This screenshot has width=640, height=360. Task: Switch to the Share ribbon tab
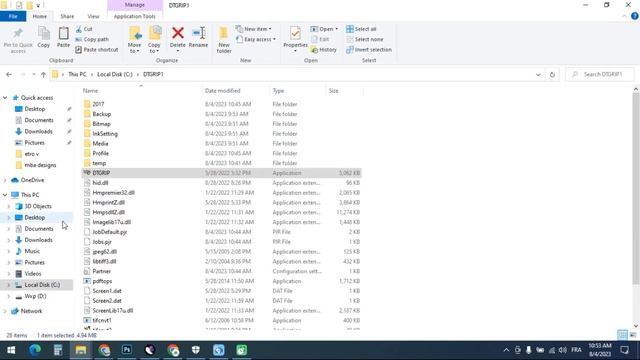(x=67, y=16)
